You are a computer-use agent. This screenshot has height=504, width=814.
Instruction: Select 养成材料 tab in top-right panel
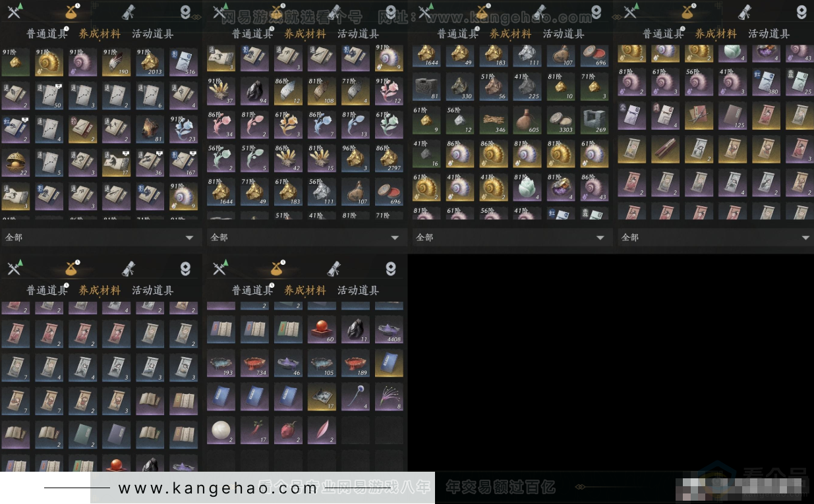[716, 34]
